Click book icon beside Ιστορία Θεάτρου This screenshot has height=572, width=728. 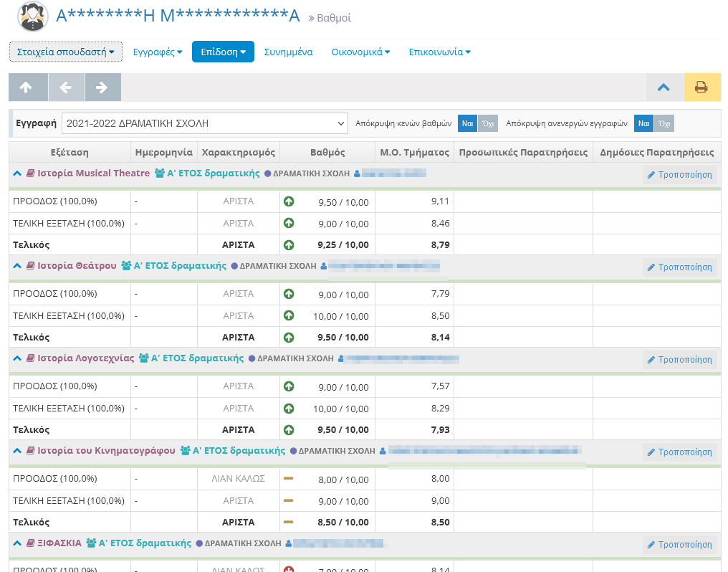click(x=30, y=266)
